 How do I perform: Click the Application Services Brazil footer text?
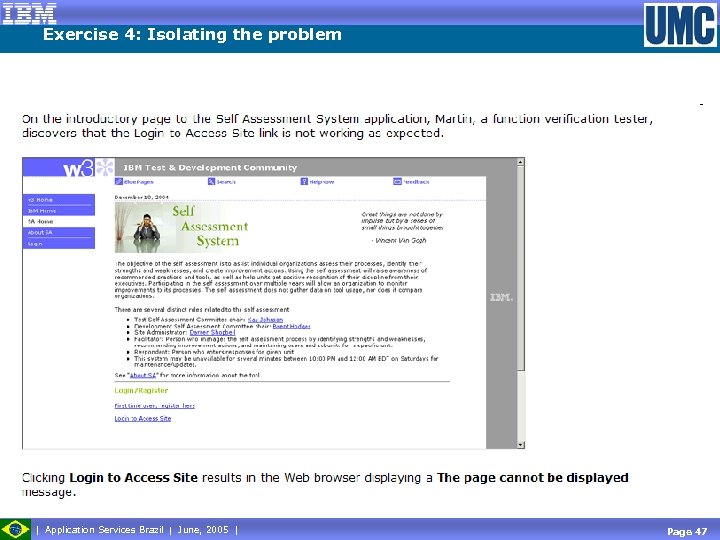(x=104, y=529)
